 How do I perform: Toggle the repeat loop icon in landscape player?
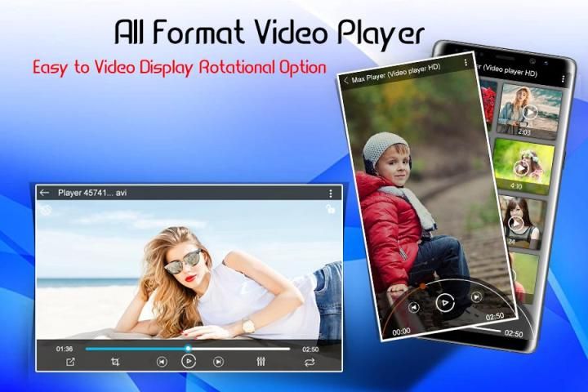310,362
